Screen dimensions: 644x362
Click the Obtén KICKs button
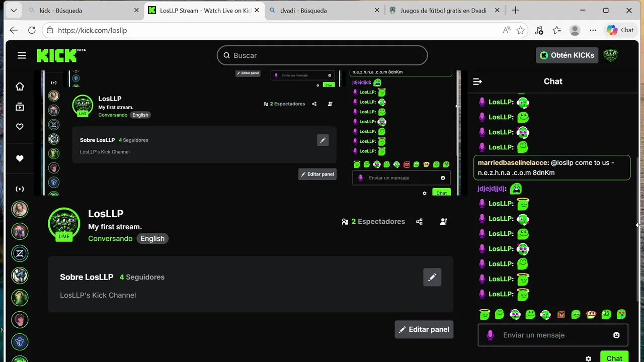[x=567, y=55]
